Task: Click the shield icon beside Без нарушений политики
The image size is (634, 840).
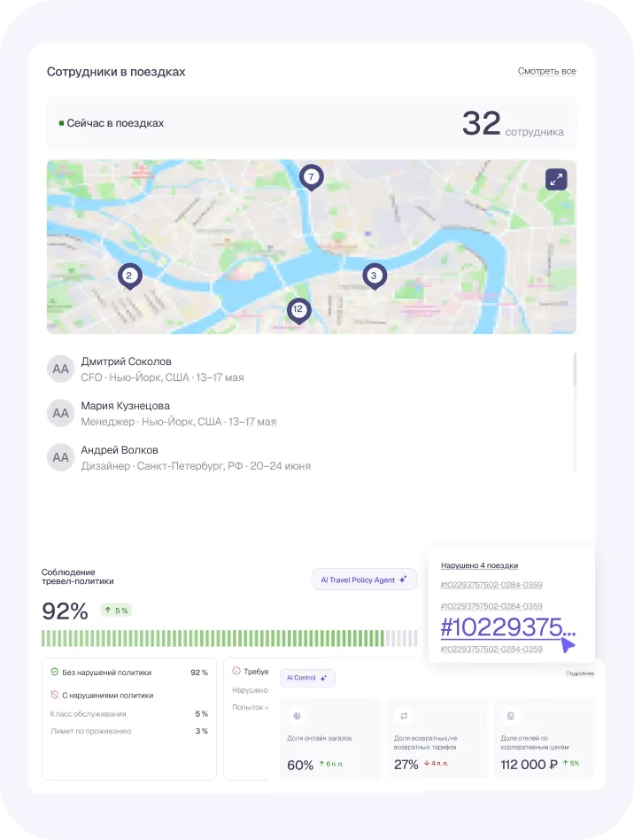Action: coord(54,672)
